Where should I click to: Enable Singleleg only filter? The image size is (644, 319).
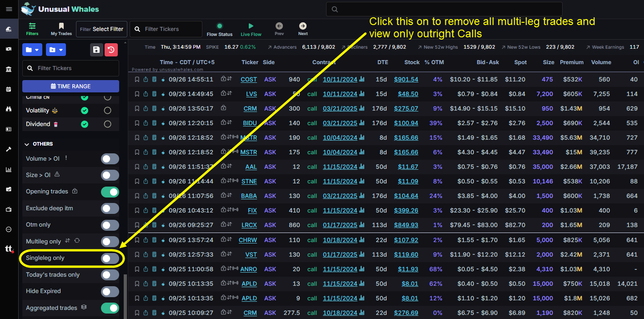pyautogui.click(x=110, y=258)
